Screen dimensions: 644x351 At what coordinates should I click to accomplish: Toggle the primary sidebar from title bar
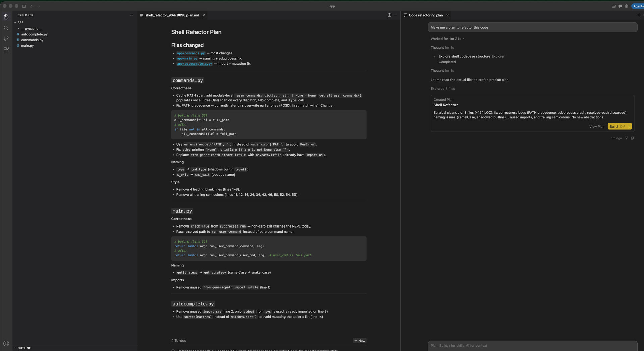(24, 6)
